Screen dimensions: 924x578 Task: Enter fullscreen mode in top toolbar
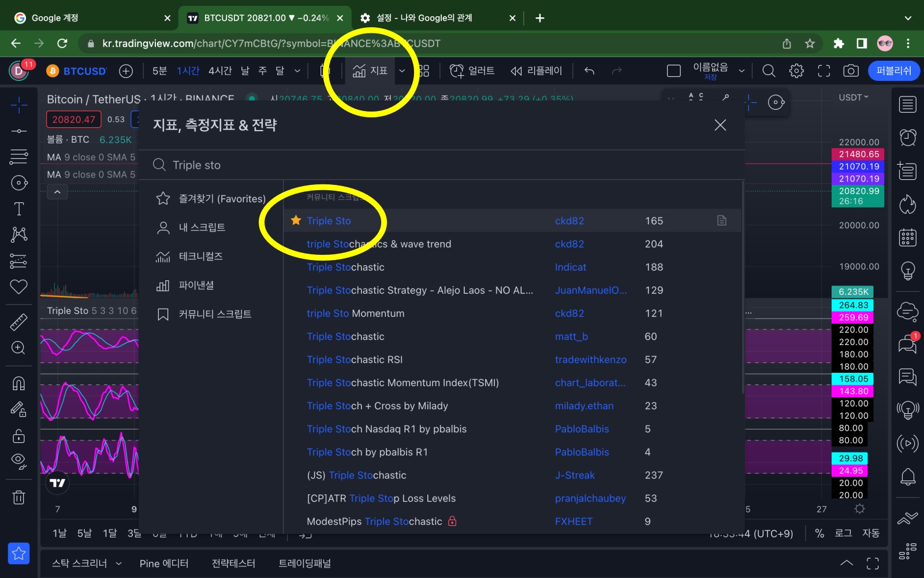coord(824,71)
